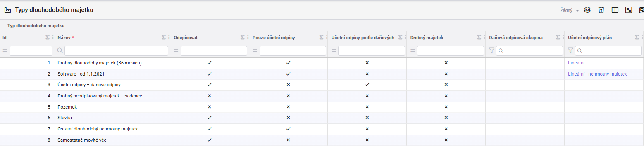This screenshot has height=149, width=644.
Task: Open Název column three-dot menu
Action: click(169, 37)
